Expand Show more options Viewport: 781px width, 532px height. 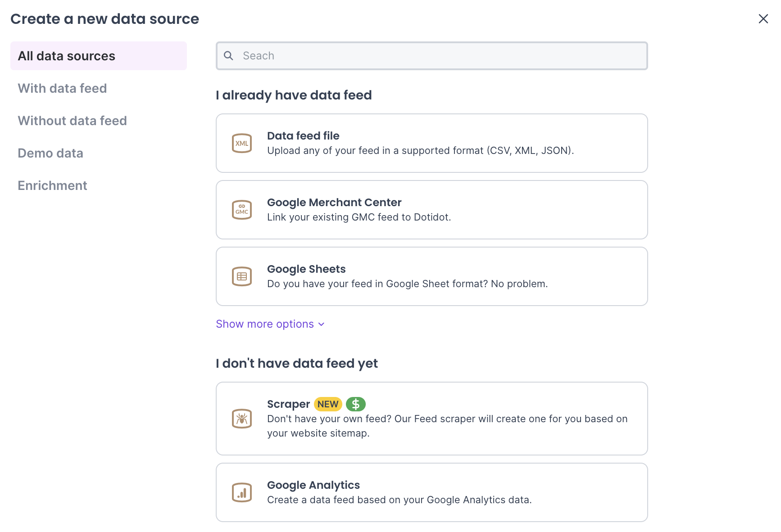pos(270,324)
